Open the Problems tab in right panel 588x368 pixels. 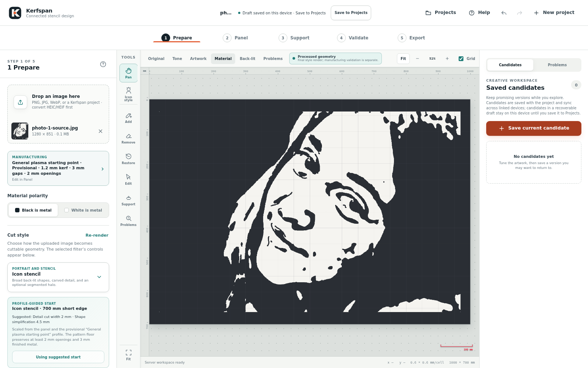[x=557, y=65]
